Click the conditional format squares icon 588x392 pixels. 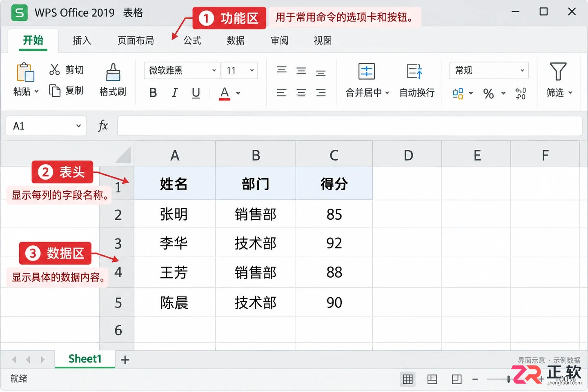(458, 94)
